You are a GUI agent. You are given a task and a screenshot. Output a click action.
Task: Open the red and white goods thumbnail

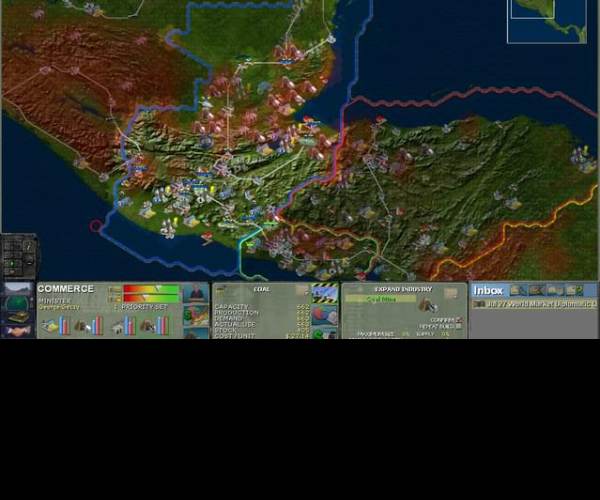[324, 316]
